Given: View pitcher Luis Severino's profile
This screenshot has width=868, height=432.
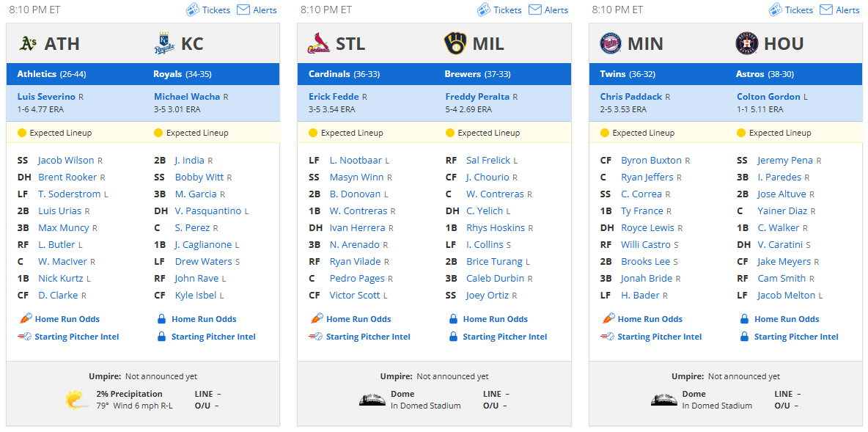Looking at the screenshot, I should [46, 96].
